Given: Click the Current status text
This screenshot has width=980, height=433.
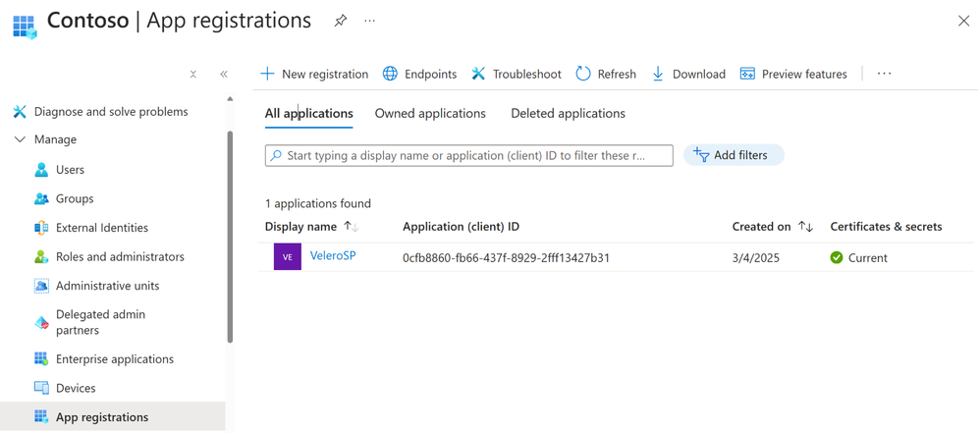Looking at the screenshot, I should click(867, 258).
